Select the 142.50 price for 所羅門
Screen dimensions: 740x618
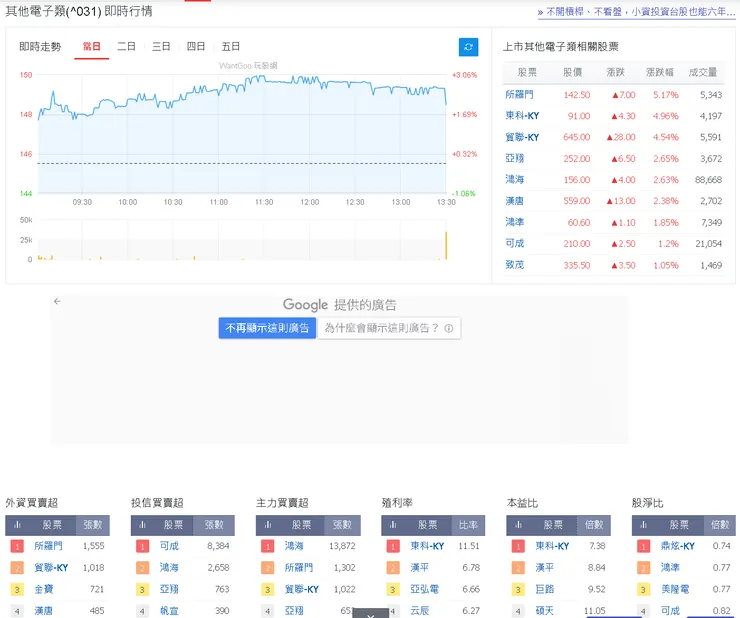click(577, 95)
